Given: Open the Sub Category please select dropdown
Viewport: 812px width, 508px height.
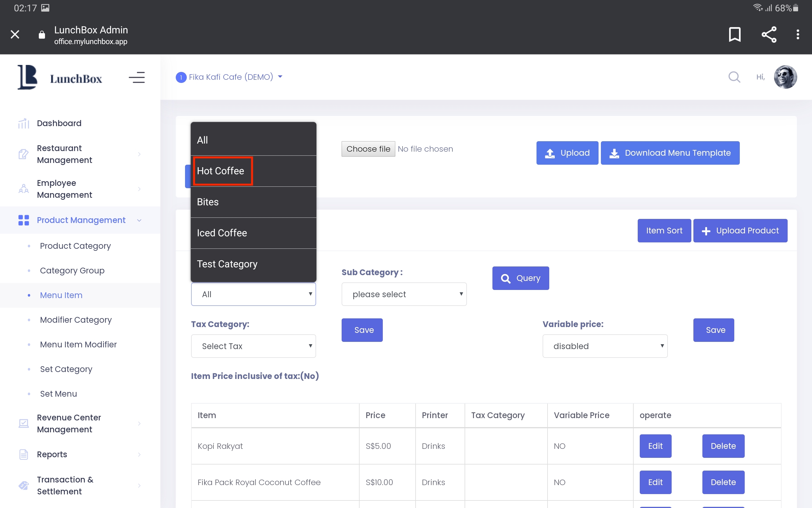Looking at the screenshot, I should [404, 294].
